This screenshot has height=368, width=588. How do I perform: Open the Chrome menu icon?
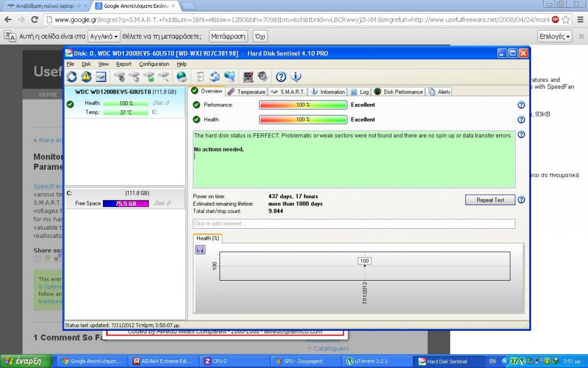point(579,20)
